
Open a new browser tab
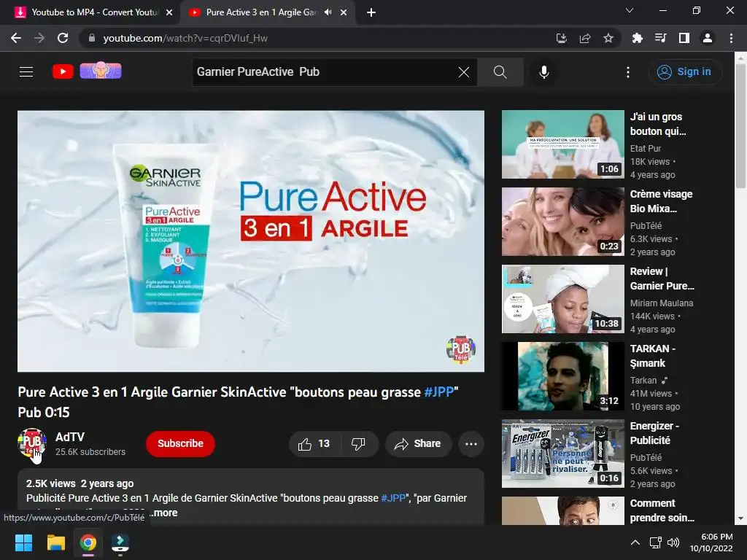[x=371, y=12]
